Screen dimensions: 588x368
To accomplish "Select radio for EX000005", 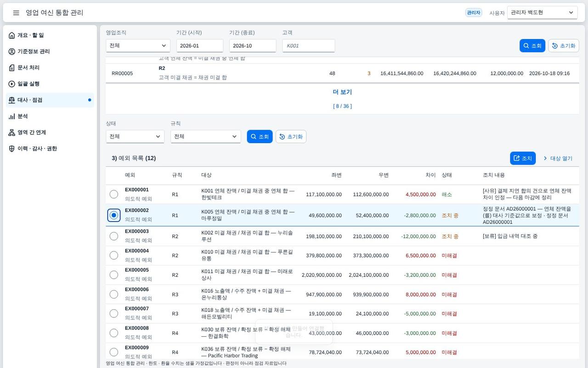I will tap(114, 275).
